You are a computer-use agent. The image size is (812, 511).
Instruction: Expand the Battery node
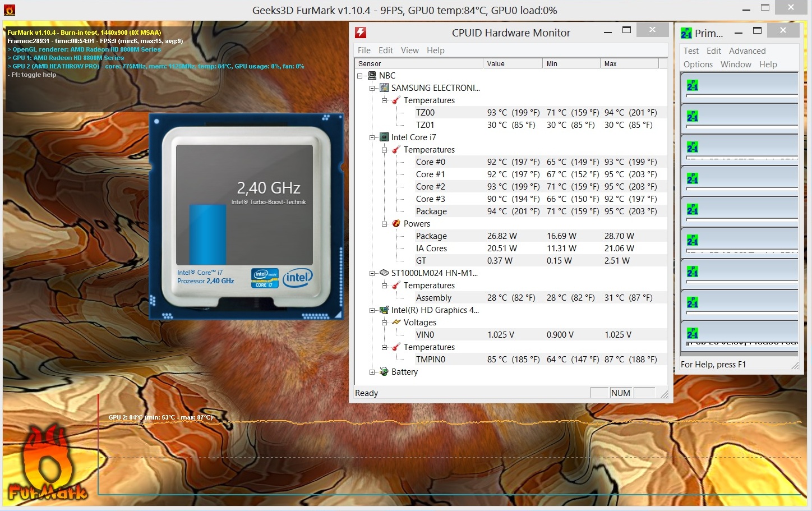click(372, 372)
